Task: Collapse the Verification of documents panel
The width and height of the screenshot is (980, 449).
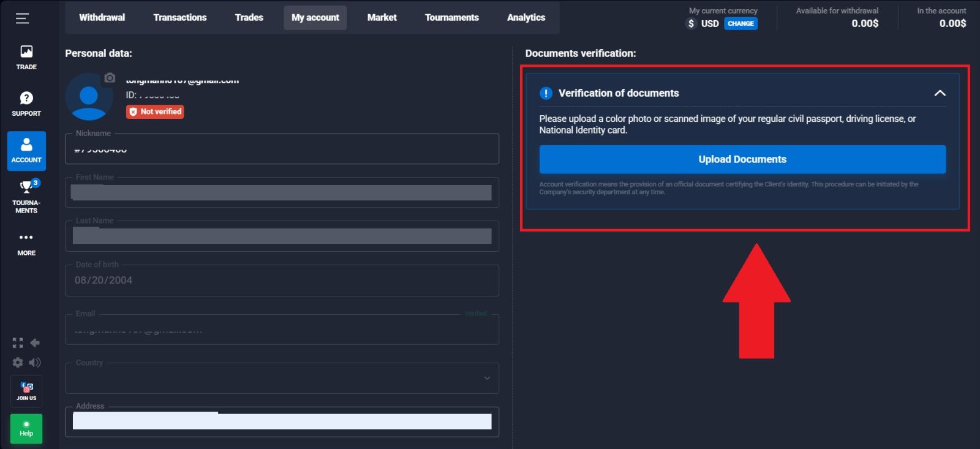Action: (x=940, y=93)
